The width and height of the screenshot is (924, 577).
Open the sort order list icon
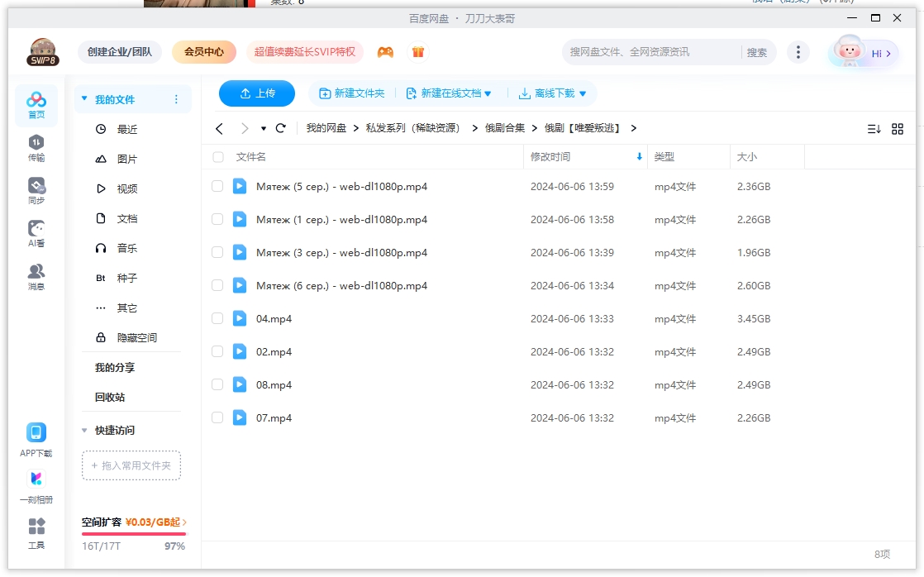pos(874,128)
